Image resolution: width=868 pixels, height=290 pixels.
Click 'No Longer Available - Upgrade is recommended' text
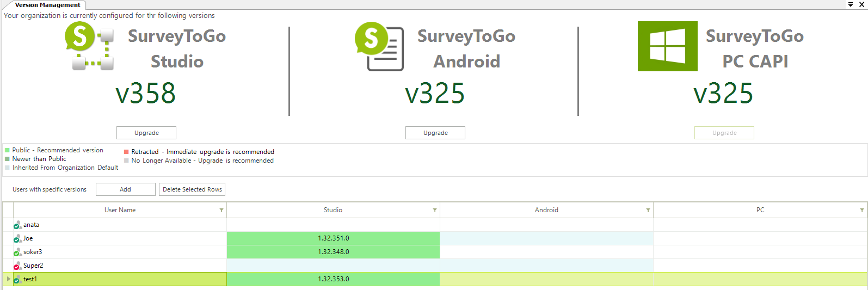tap(202, 161)
